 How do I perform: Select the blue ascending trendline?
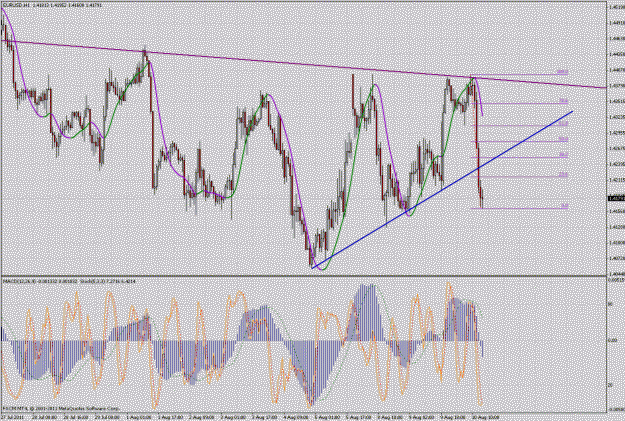[442, 190]
